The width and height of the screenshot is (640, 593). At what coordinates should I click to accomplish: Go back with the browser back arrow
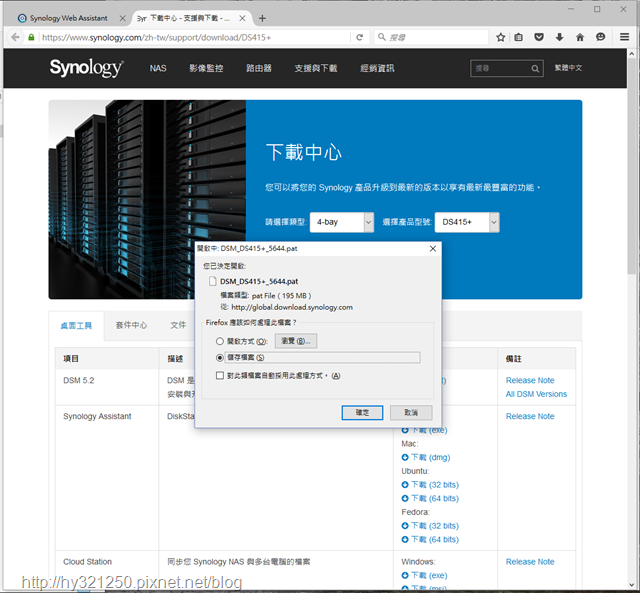point(15,37)
